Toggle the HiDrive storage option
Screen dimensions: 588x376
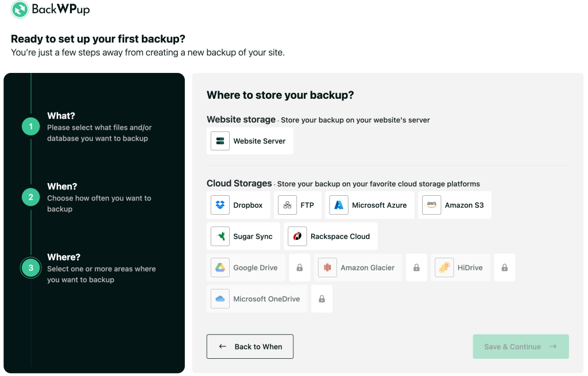click(461, 268)
